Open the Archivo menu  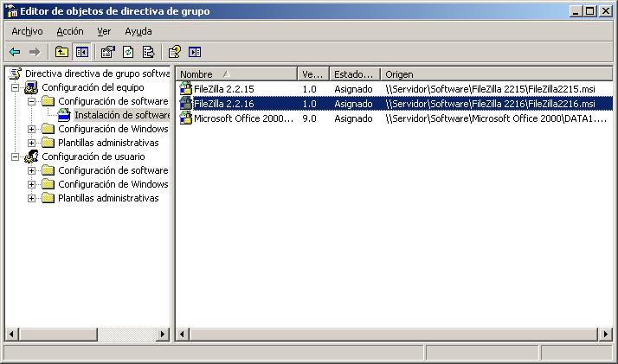27,31
